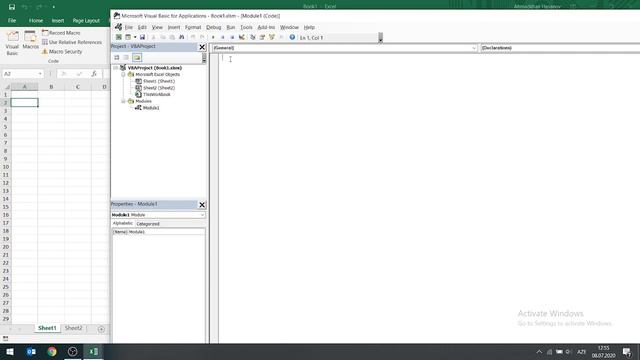The height and width of the screenshot is (360, 640).
Task: Click the blue Help question mark icon
Action: click(x=292, y=37)
